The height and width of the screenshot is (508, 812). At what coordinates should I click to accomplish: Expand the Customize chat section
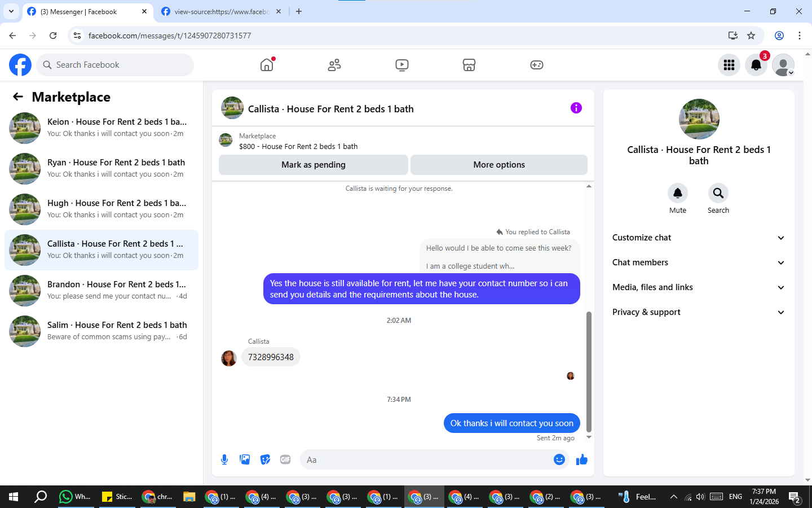click(x=699, y=238)
